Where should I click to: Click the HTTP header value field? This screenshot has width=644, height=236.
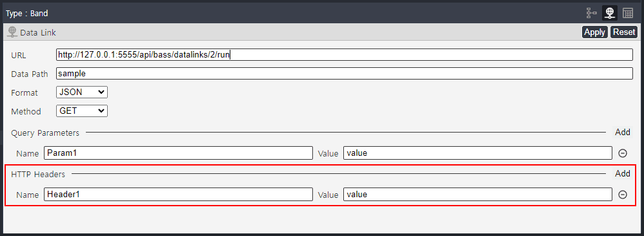click(478, 195)
